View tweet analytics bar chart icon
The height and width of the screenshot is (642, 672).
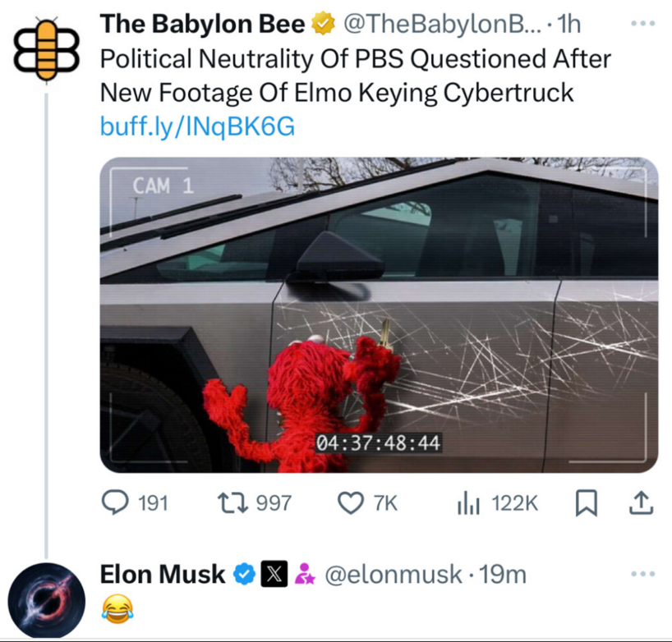point(466,502)
